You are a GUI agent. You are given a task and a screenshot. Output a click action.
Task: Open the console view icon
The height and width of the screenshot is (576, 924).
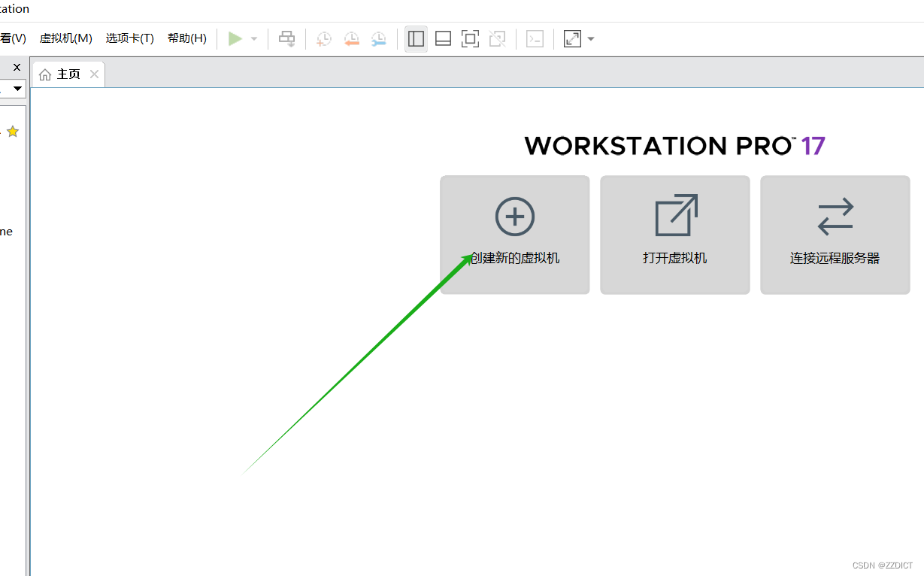coord(535,38)
